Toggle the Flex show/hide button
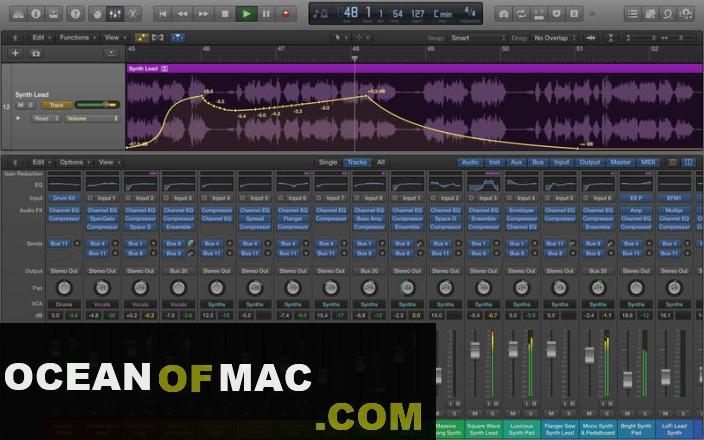 pos(158,38)
